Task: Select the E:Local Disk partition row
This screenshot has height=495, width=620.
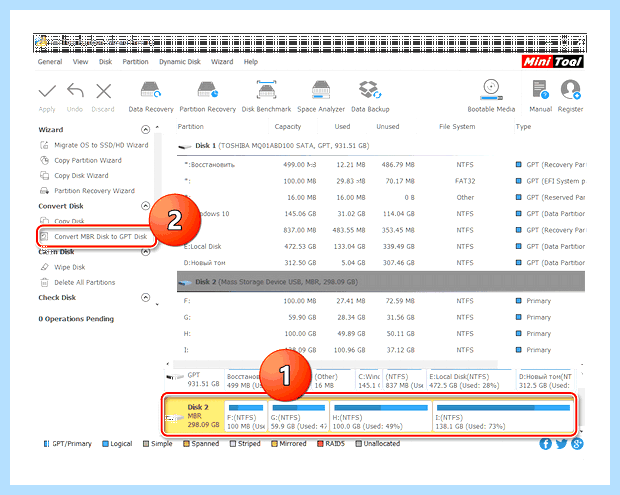Action: (381, 246)
